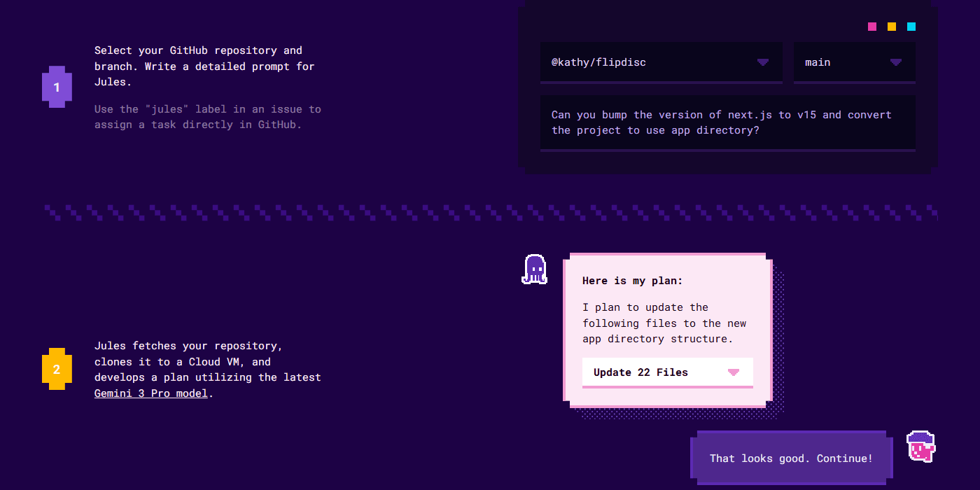Screen dimensions: 980x490
Task: Click the jules label hint text
Action: click(208, 117)
